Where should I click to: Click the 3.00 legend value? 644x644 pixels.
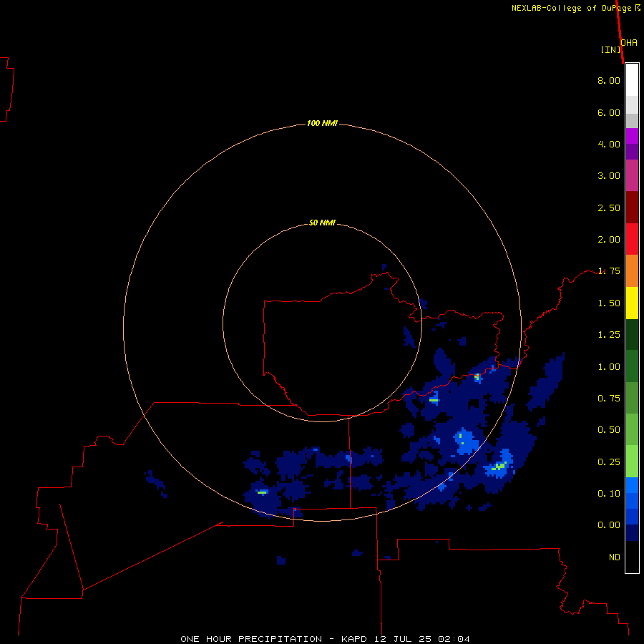(609, 176)
